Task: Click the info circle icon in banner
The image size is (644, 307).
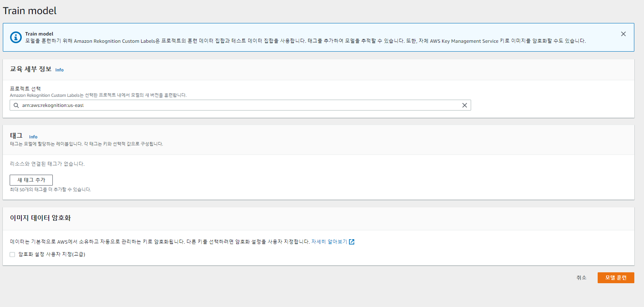Action: click(16, 38)
